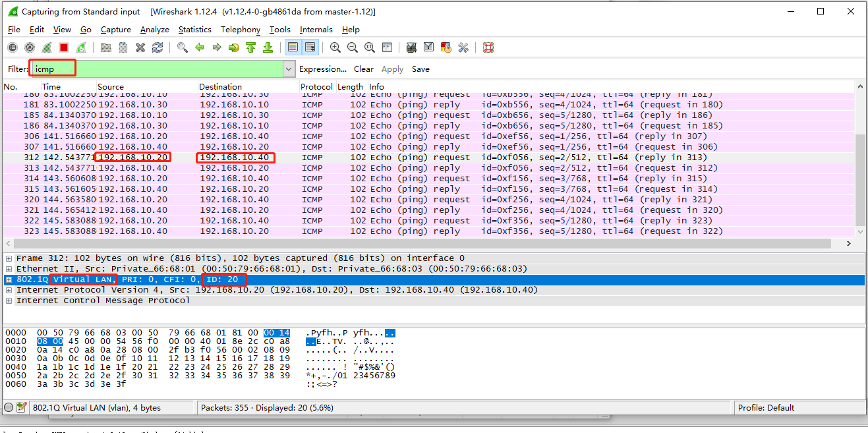Select packet 323 echo reply row
The image size is (868, 433).
(428, 231)
